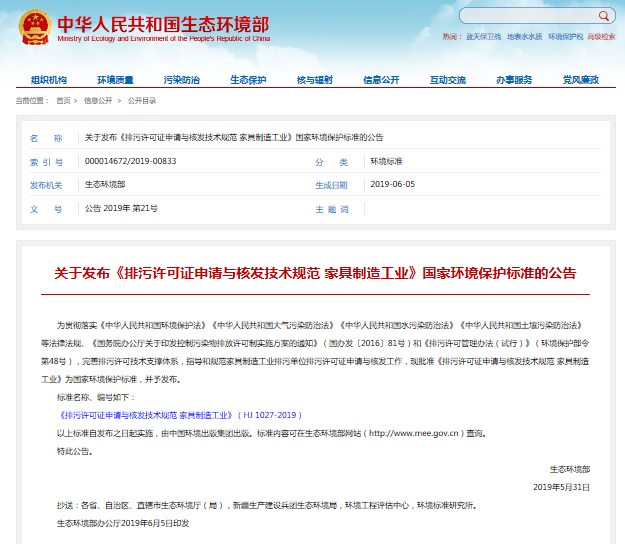The width and height of the screenshot is (625, 544).
Task: Open the 互动交流 menu
Action: click(x=448, y=79)
